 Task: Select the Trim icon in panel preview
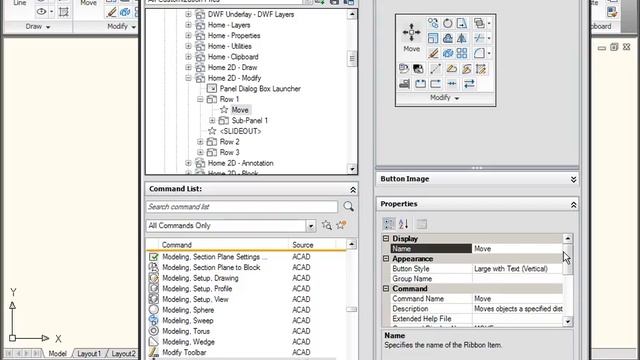(479, 38)
